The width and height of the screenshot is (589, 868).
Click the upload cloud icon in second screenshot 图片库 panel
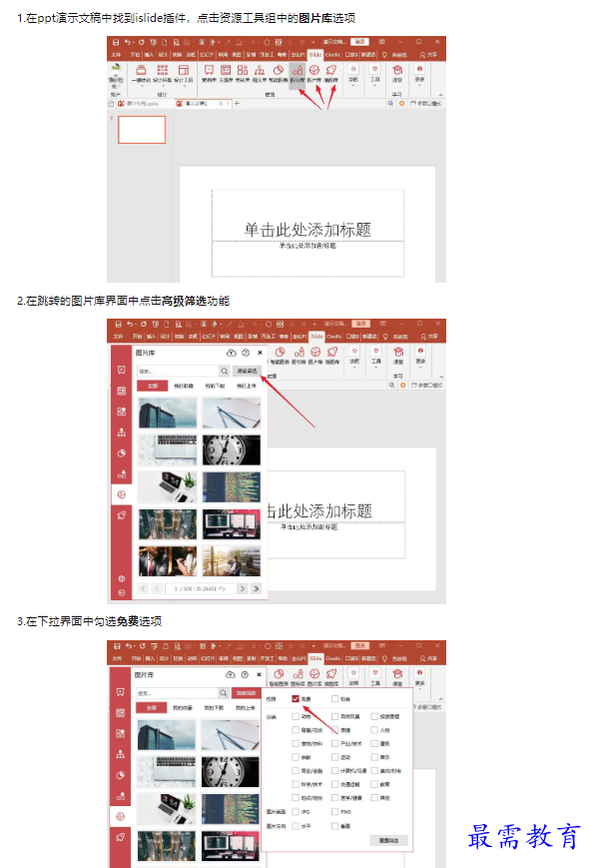tap(232, 353)
